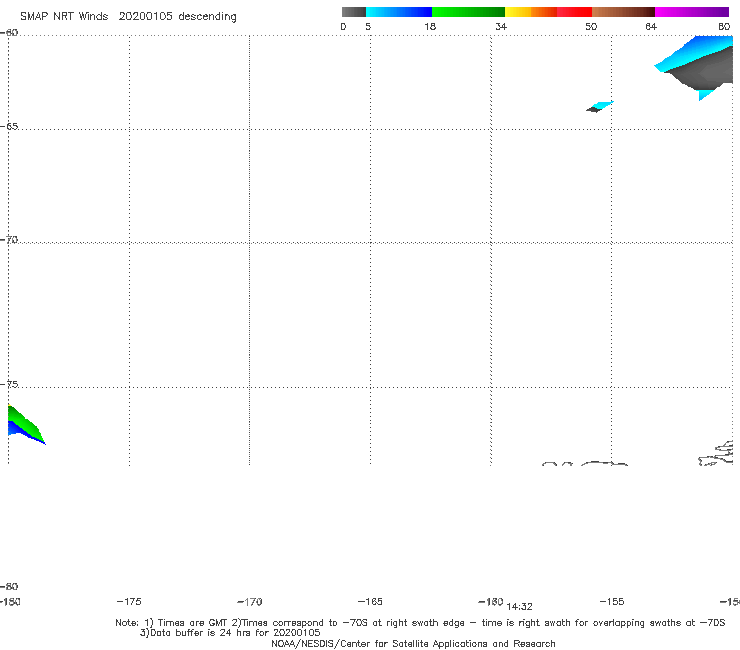
Task: Click the longitude label '-160'
Action: click(x=491, y=602)
